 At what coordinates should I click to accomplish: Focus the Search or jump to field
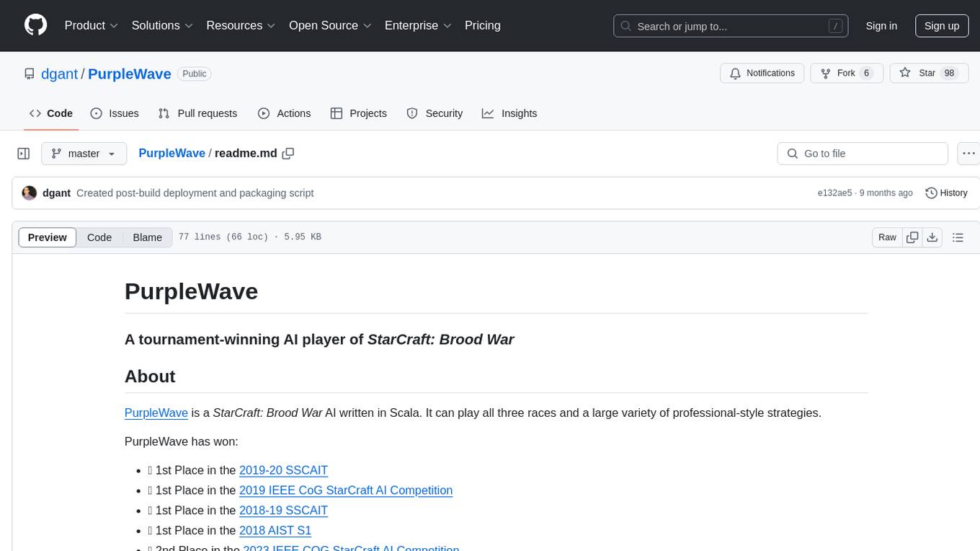tap(730, 26)
